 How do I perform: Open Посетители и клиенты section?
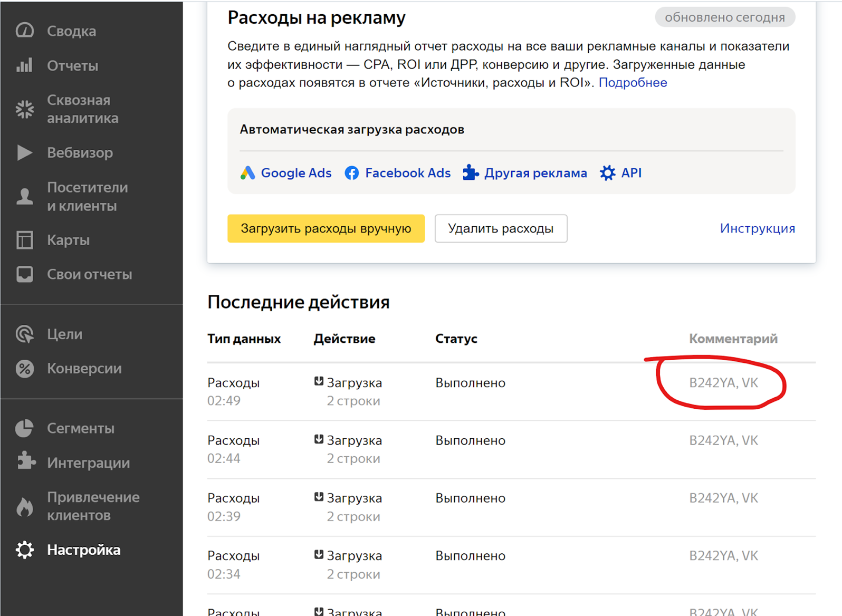point(88,197)
